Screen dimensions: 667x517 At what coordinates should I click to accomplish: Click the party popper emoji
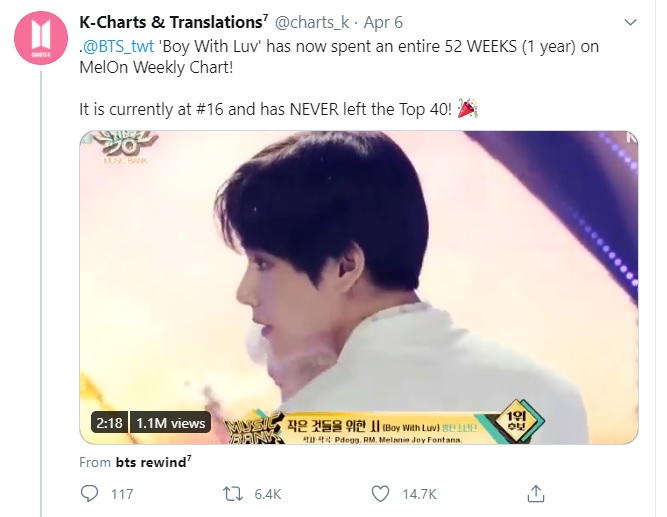(466, 109)
